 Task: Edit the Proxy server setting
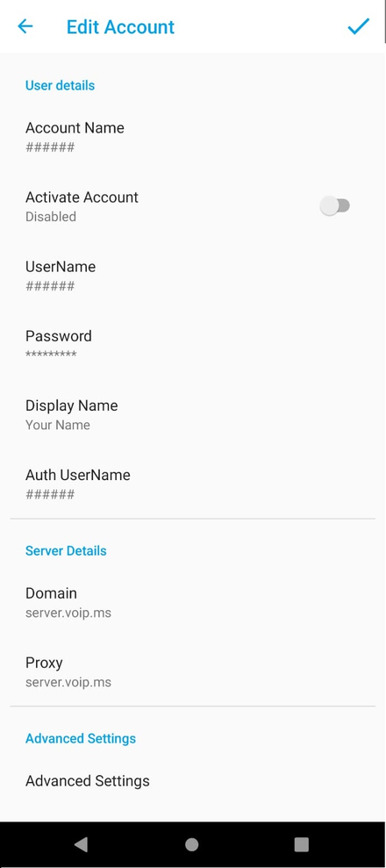(x=193, y=672)
